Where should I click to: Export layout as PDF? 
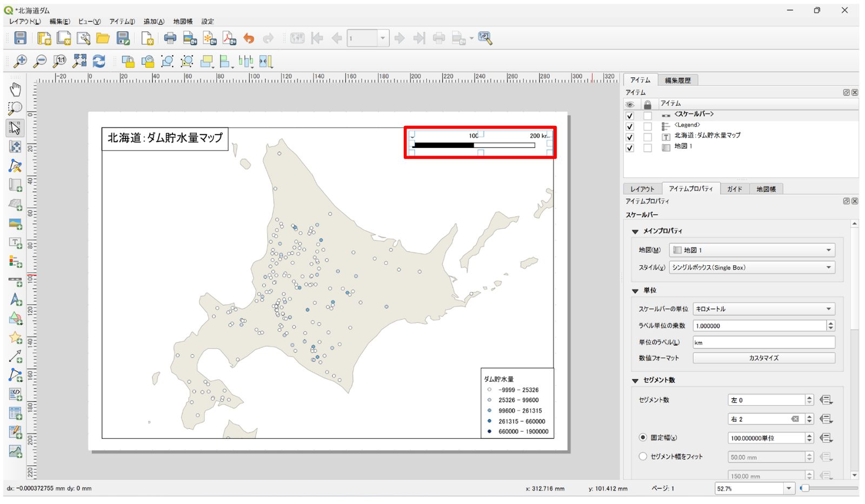coord(229,38)
